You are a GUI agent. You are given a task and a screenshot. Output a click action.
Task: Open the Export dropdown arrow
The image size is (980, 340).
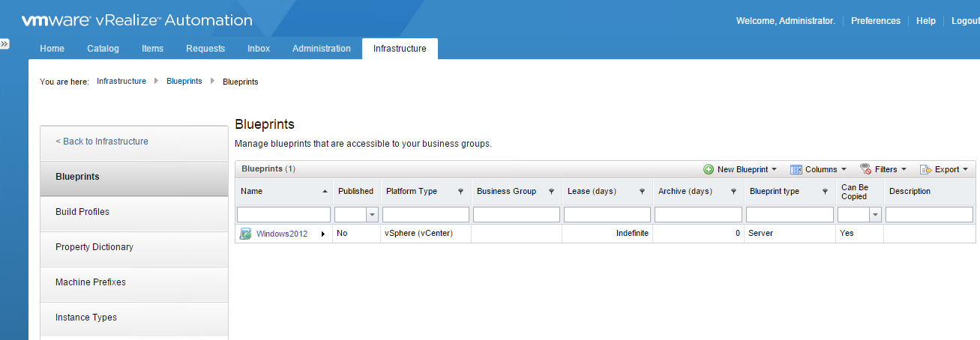966,169
